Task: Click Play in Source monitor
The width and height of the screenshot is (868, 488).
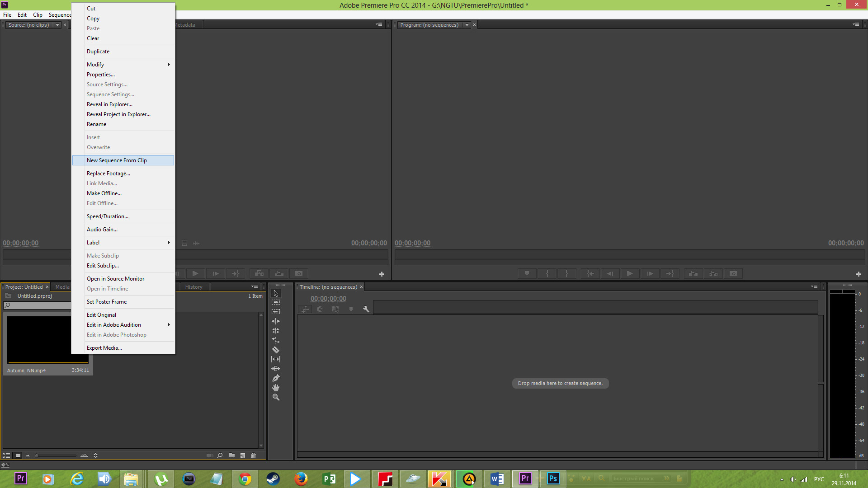Action: click(x=195, y=273)
